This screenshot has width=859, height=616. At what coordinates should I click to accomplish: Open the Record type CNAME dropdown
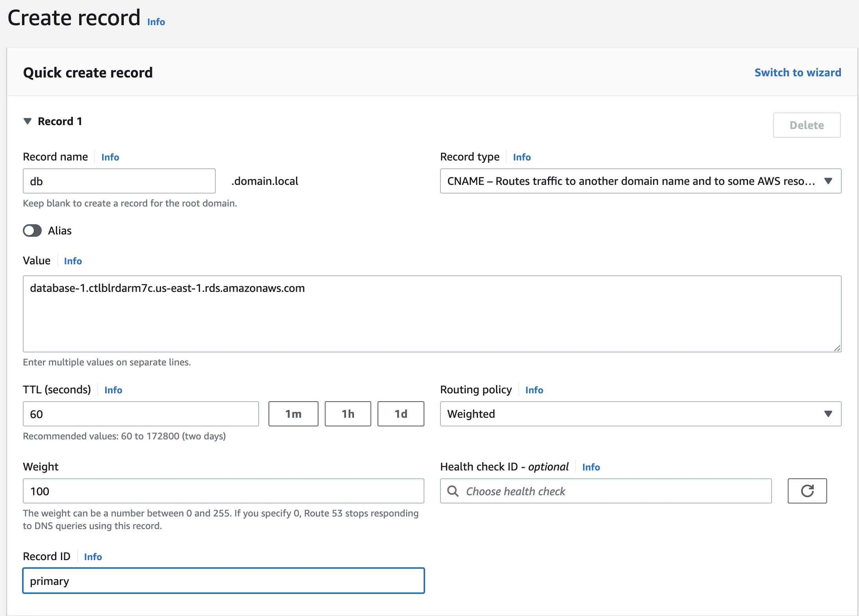(641, 181)
